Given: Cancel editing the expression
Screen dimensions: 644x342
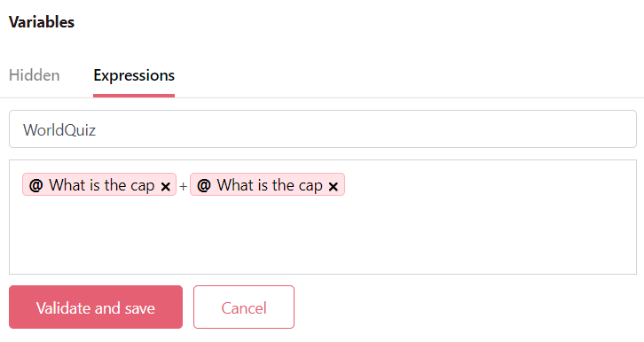Looking at the screenshot, I should (x=244, y=307).
